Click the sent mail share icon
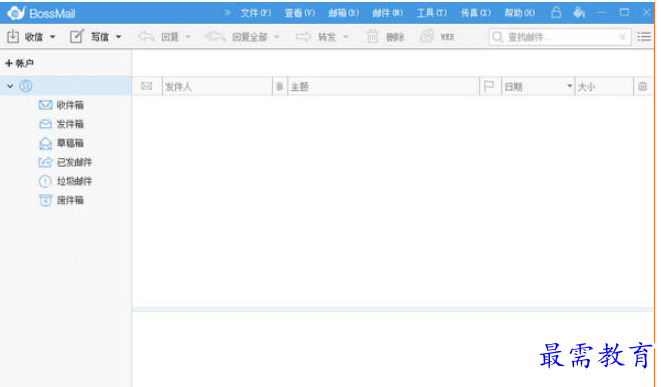661x387 pixels. pos(46,162)
